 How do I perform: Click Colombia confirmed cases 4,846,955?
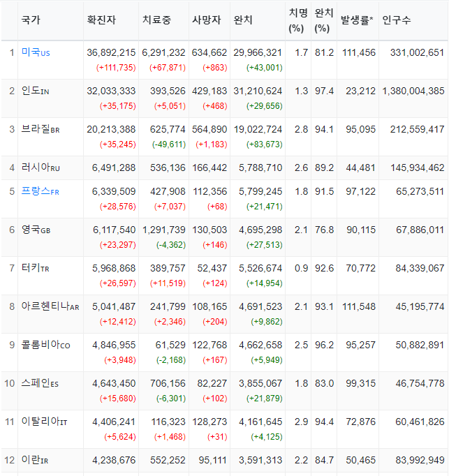[114, 345]
